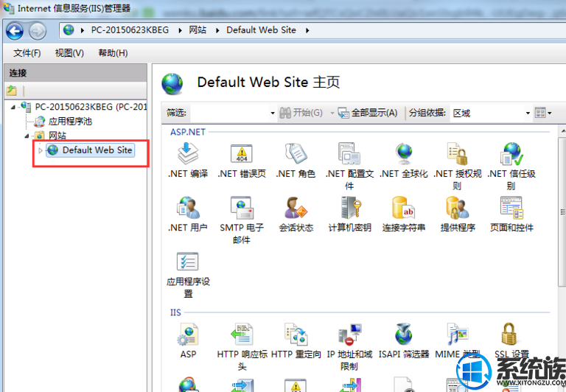Open the .NET 全球化 feature

[404, 161]
